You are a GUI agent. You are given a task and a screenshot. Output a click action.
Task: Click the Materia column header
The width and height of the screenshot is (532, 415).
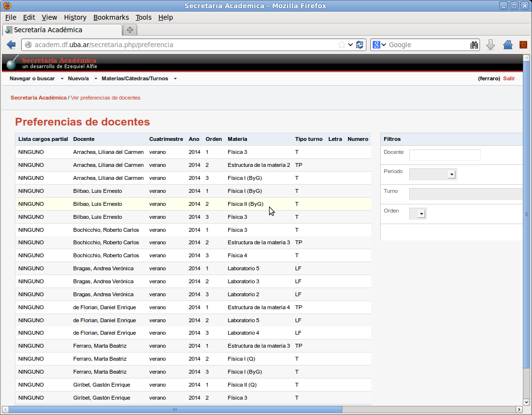point(237,139)
